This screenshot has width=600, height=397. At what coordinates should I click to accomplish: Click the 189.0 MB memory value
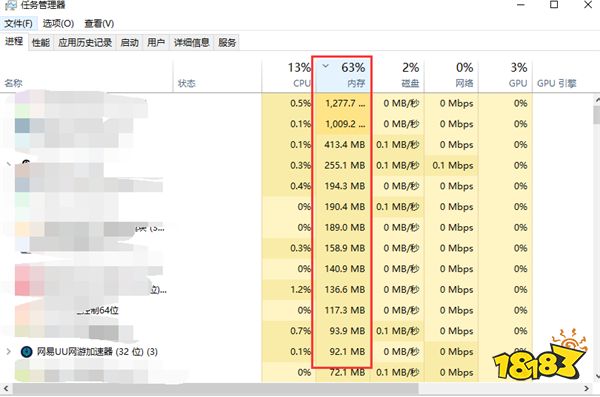(345, 227)
